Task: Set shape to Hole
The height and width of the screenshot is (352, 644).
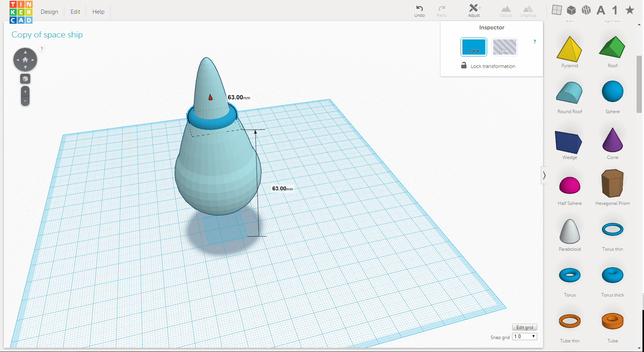Action: click(x=505, y=47)
